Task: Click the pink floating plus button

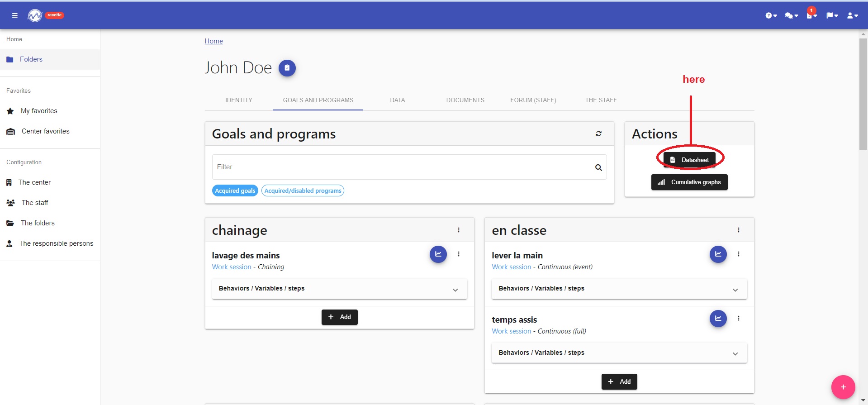Action: tap(843, 387)
